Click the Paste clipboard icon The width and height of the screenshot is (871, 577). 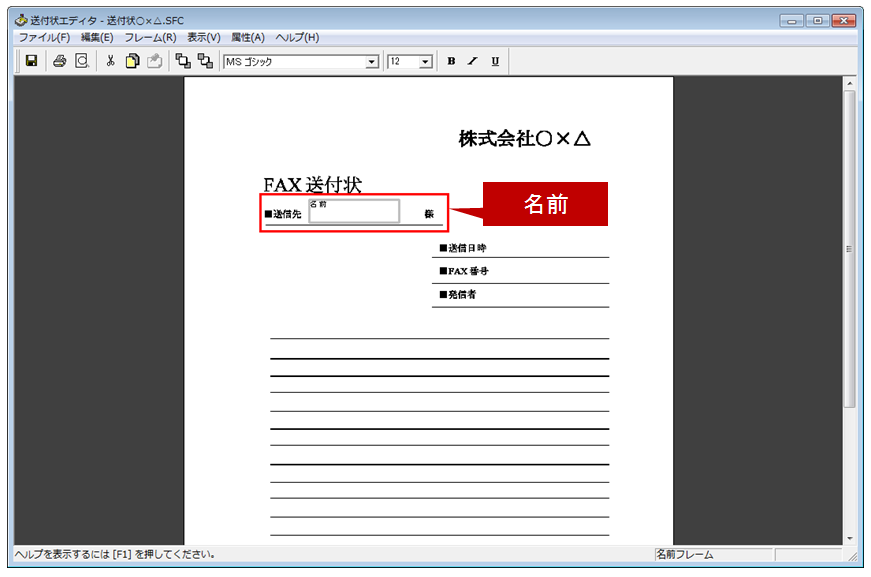[154, 61]
